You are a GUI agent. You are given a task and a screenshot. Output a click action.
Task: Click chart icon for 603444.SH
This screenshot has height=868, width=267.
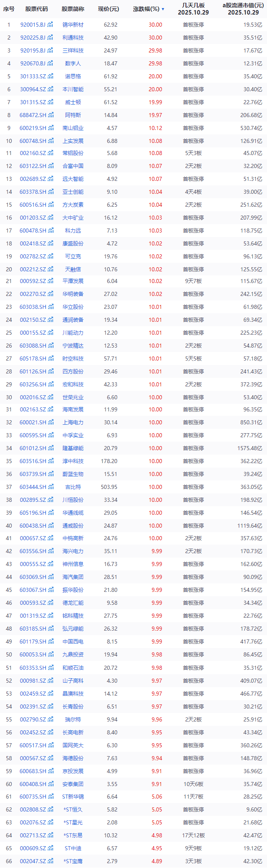[x=51, y=487]
